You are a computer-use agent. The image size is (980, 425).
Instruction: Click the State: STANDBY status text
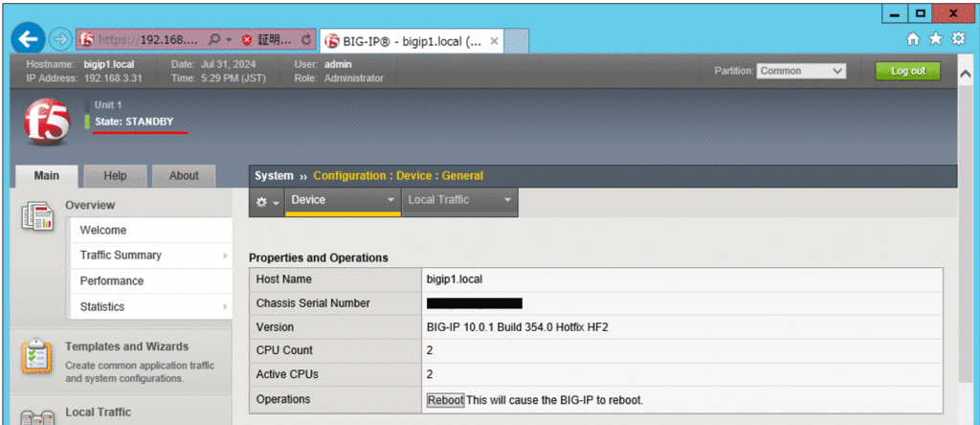click(x=134, y=122)
